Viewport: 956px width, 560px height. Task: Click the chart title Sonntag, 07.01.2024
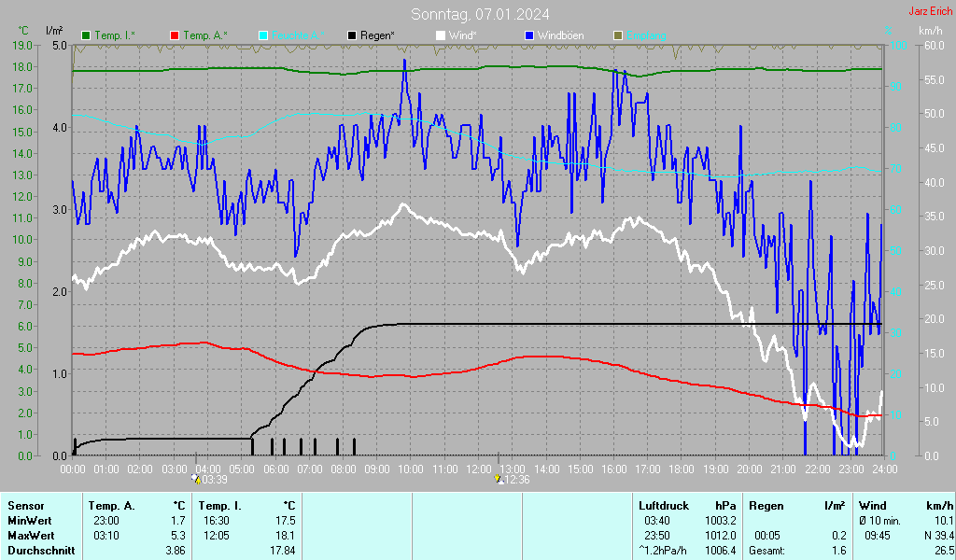tap(480, 14)
